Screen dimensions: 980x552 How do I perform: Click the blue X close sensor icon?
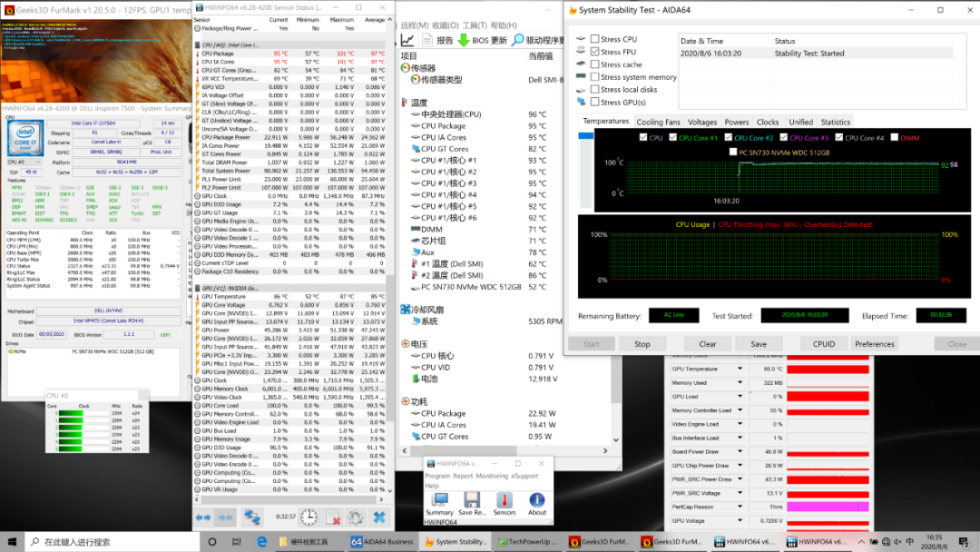(379, 517)
